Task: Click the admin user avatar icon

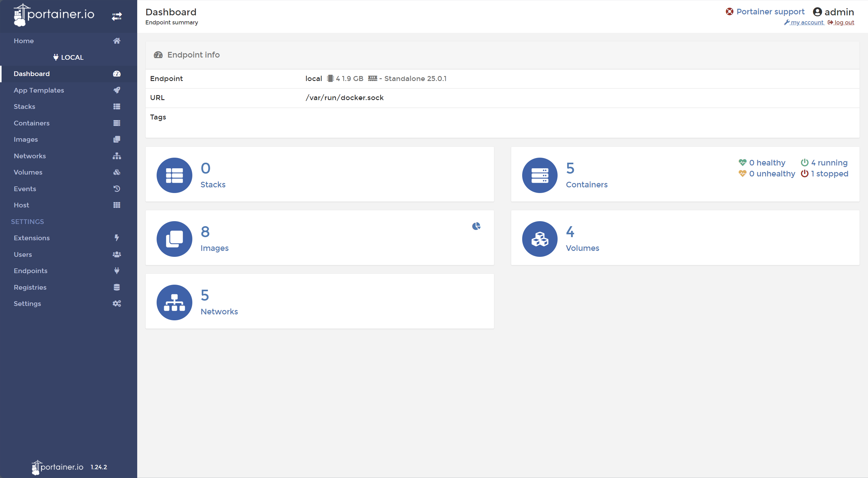Action: point(817,12)
